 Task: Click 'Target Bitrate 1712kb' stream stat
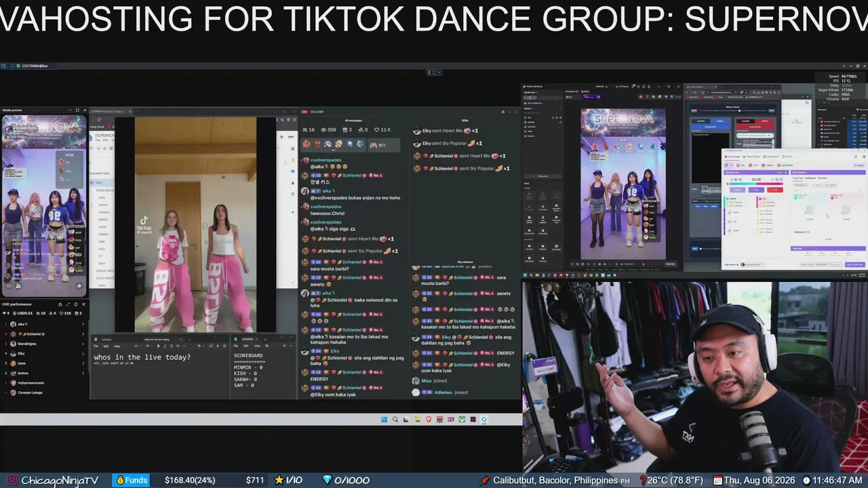[835, 90]
